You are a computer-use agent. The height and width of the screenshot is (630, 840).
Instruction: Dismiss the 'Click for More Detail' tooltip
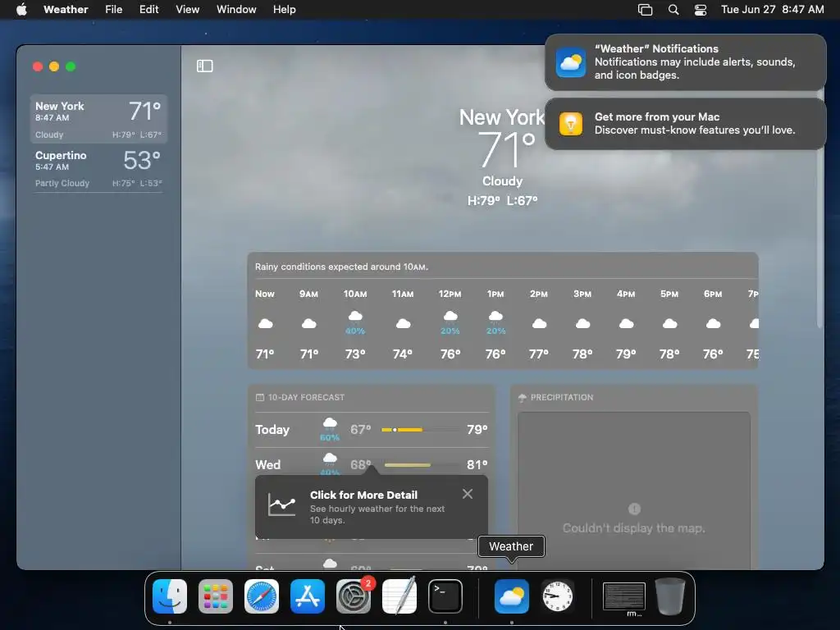(467, 494)
